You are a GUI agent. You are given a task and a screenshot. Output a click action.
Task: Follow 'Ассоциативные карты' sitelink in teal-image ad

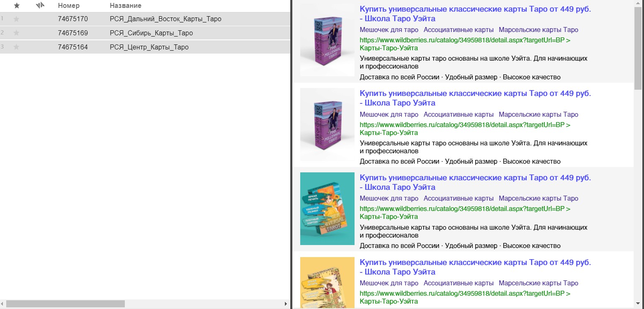459,199
